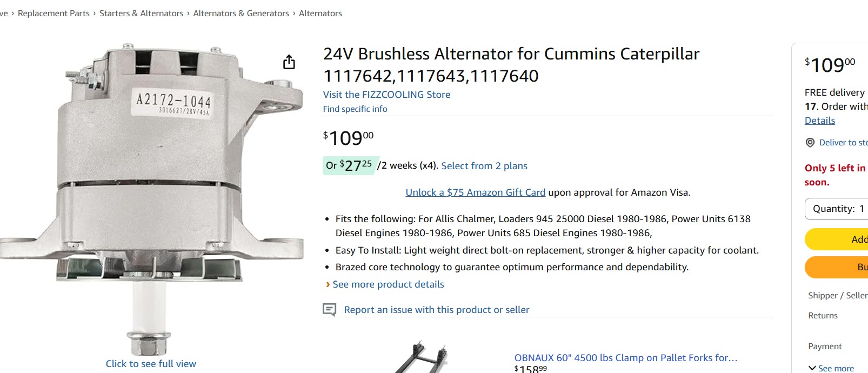
Task: Click the share icon above product image
Action: pos(289,62)
